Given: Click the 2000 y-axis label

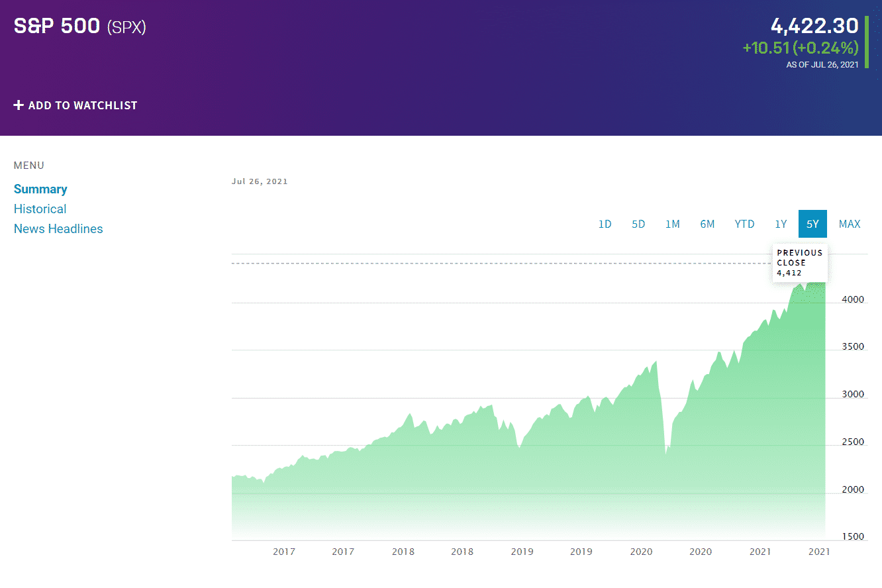Looking at the screenshot, I should point(853,490).
